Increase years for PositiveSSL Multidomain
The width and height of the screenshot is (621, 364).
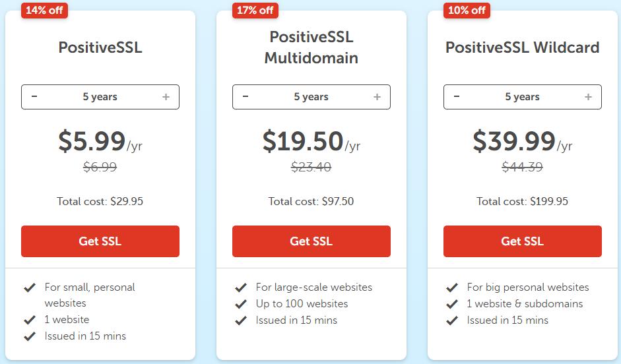(x=377, y=97)
